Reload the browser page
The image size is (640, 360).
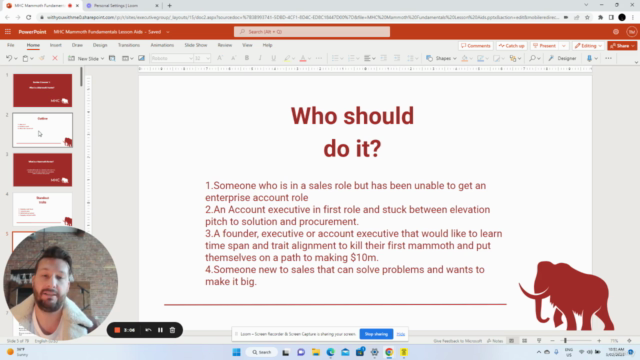29,17
